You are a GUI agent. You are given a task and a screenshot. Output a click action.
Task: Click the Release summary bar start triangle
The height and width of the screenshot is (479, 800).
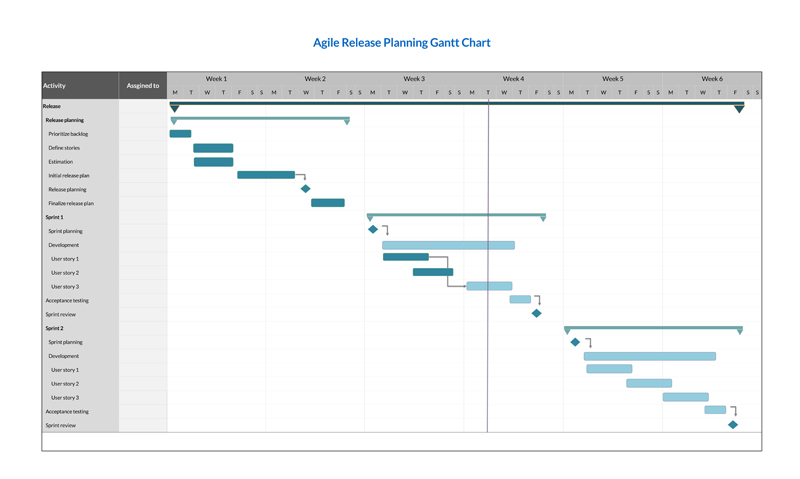pyautogui.click(x=175, y=108)
